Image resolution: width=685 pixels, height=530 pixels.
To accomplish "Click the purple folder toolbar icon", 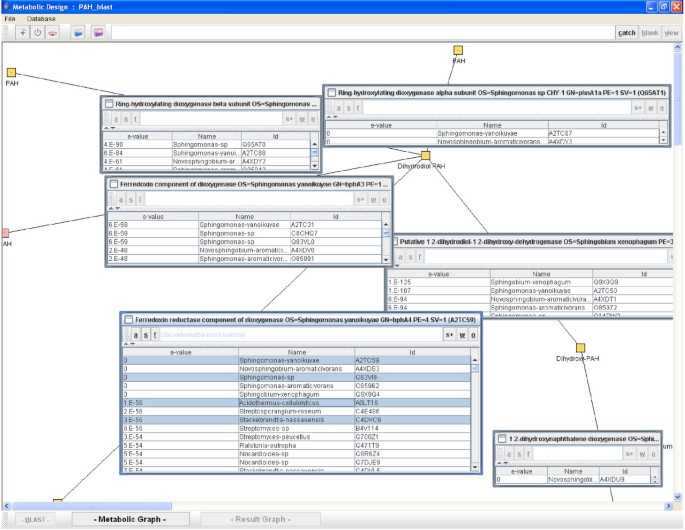I will (98, 33).
